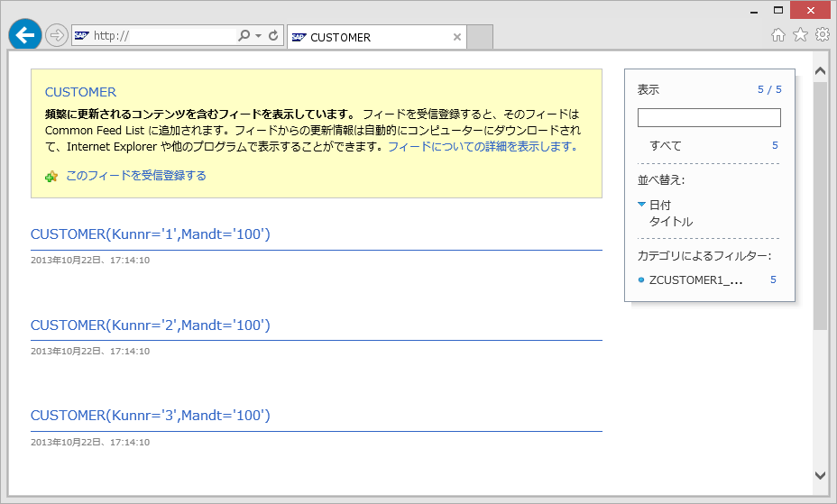This screenshot has height=504, width=837.
Task: Open フィードについての詳細を表示します link
Action: [483, 147]
